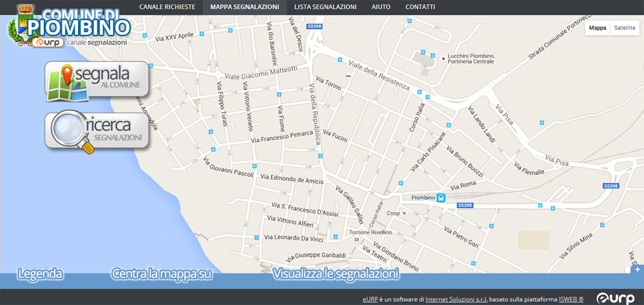Screen dimensions: 644x305
Task: Select the Mappa map type
Action: tap(597, 28)
